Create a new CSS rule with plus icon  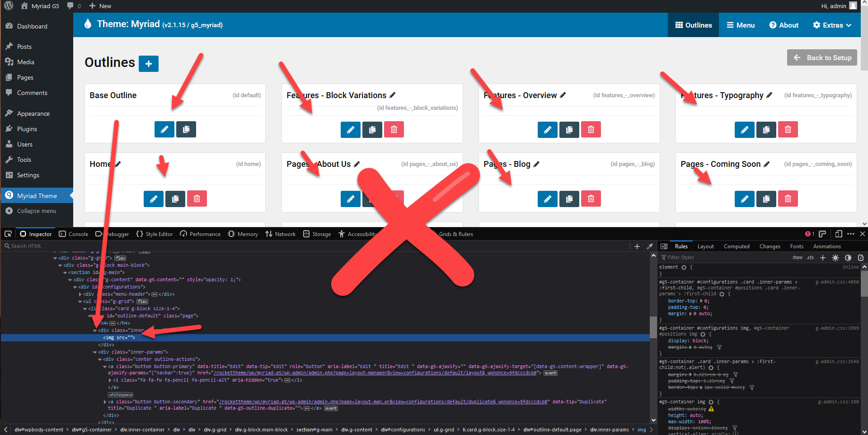point(823,257)
